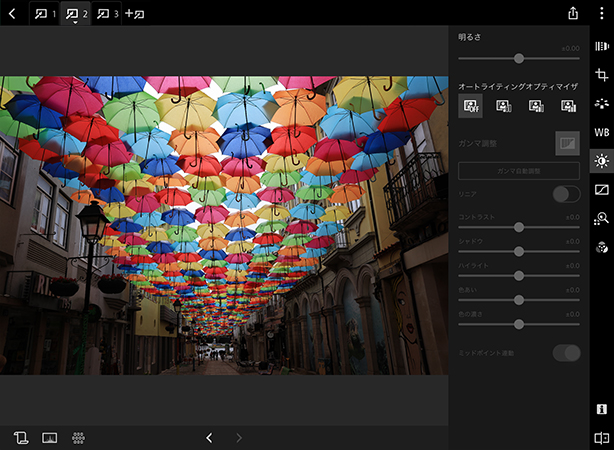Set Auto Lighting Optimizer to OFF

point(470,106)
